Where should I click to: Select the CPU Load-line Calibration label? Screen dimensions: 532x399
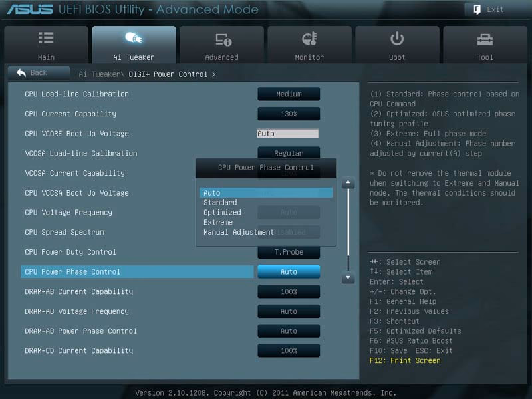click(76, 94)
